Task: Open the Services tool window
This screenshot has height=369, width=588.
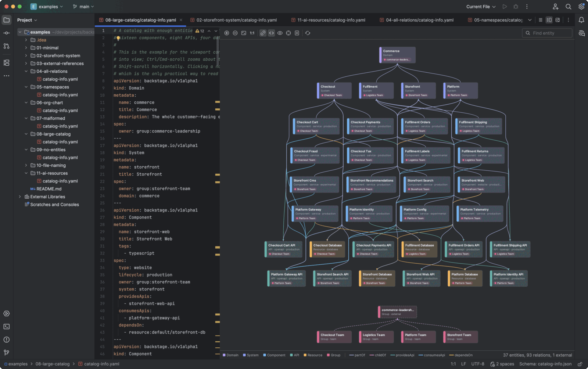Action: click(x=7, y=314)
